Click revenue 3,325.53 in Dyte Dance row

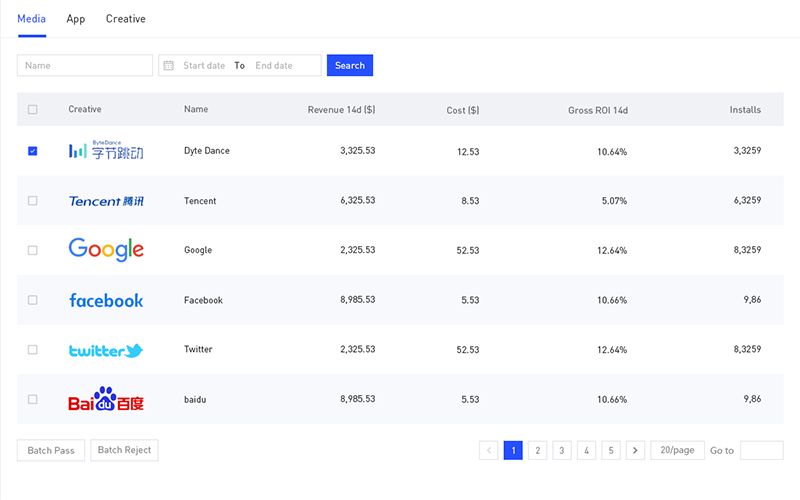[x=358, y=151]
